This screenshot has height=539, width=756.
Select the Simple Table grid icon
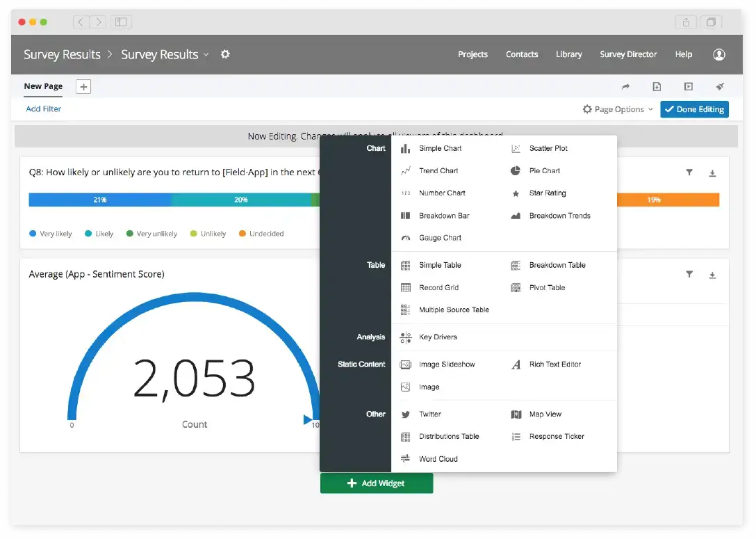click(x=406, y=266)
